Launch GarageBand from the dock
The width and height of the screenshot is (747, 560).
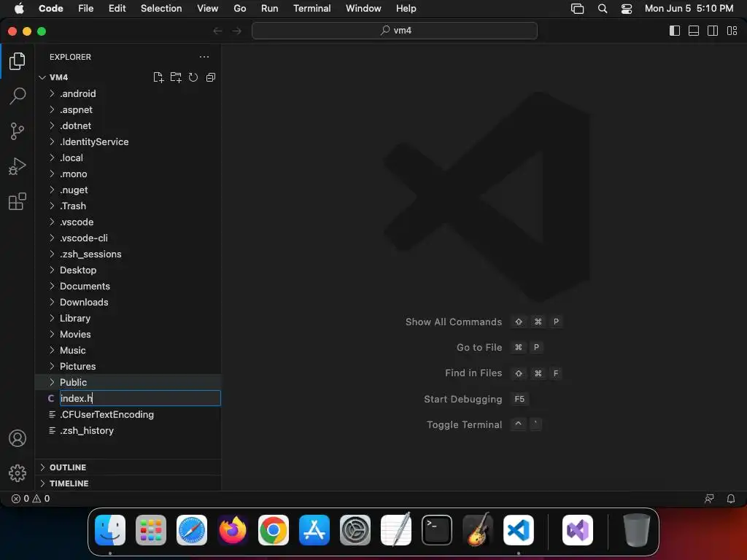tap(478, 530)
